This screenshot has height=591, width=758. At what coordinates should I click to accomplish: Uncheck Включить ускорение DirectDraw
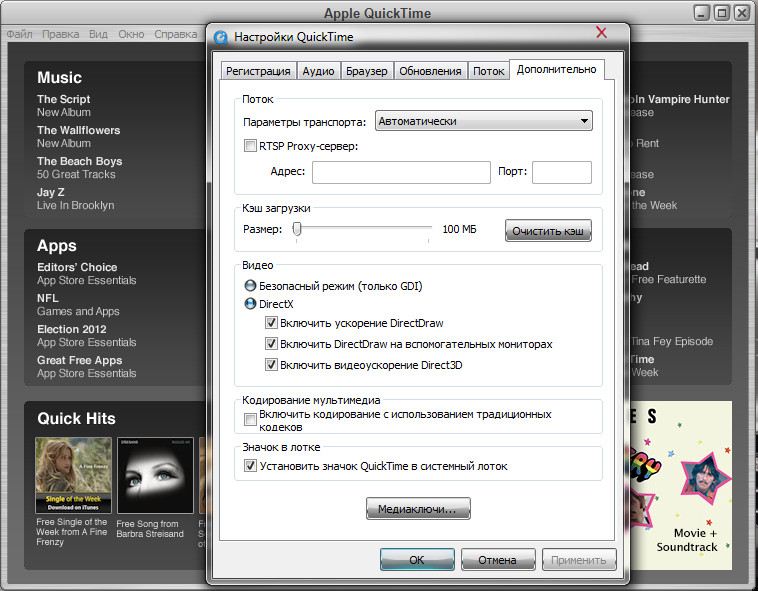tap(271, 324)
